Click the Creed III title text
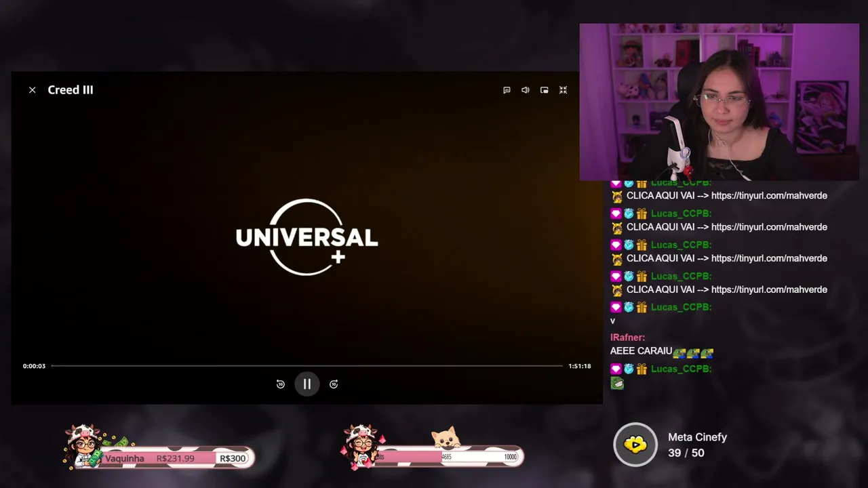868x488 pixels. (71, 90)
